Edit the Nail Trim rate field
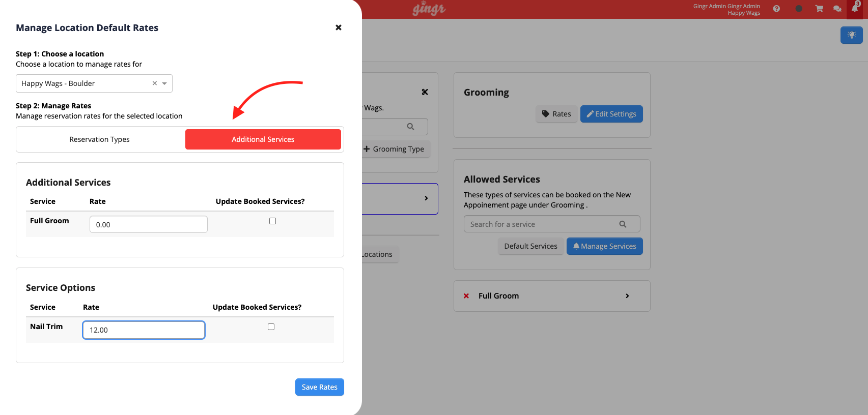The width and height of the screenshot is (868, 415). [144, 330]
